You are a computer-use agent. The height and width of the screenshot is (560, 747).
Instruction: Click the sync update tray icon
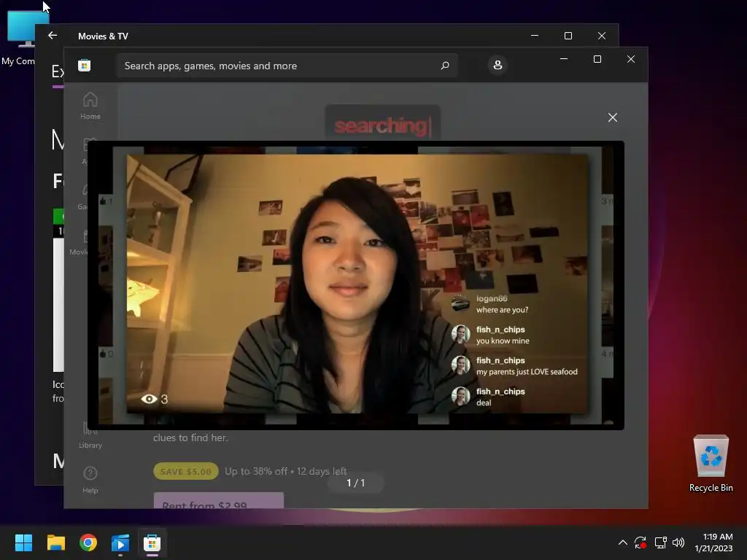(640, 542)
